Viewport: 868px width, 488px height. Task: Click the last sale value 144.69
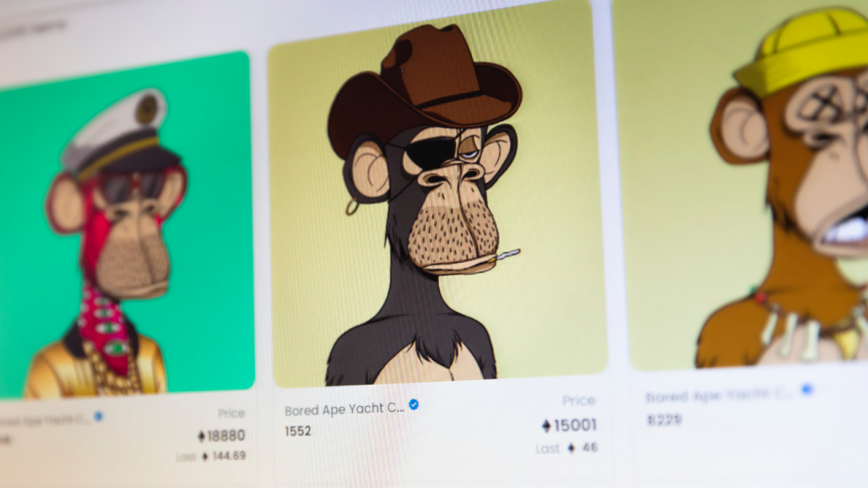[229, 456]
